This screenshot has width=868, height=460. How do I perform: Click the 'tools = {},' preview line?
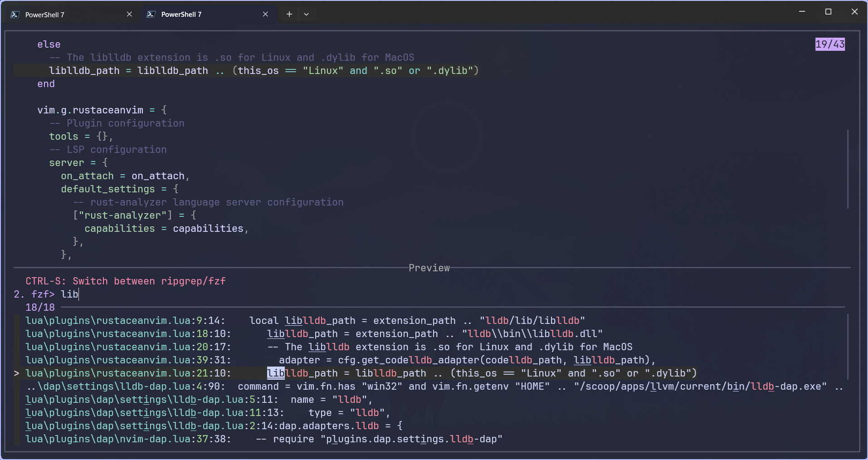point(81,137)
